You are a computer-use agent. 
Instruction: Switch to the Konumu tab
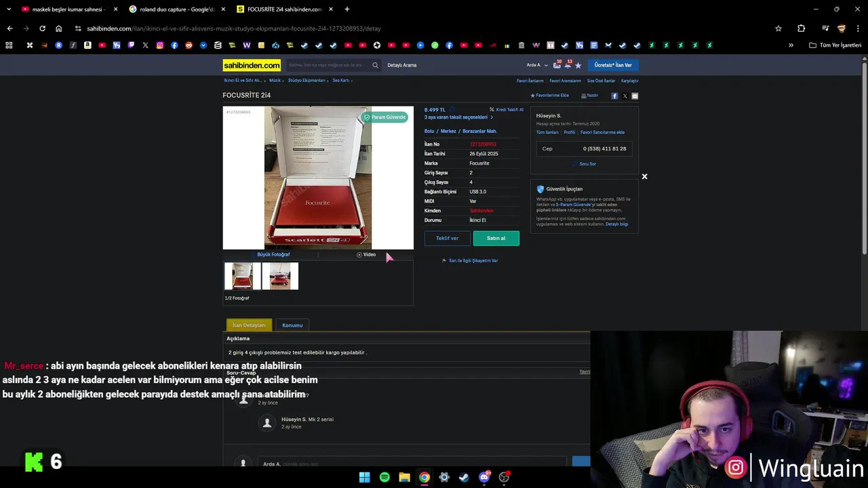292,325
